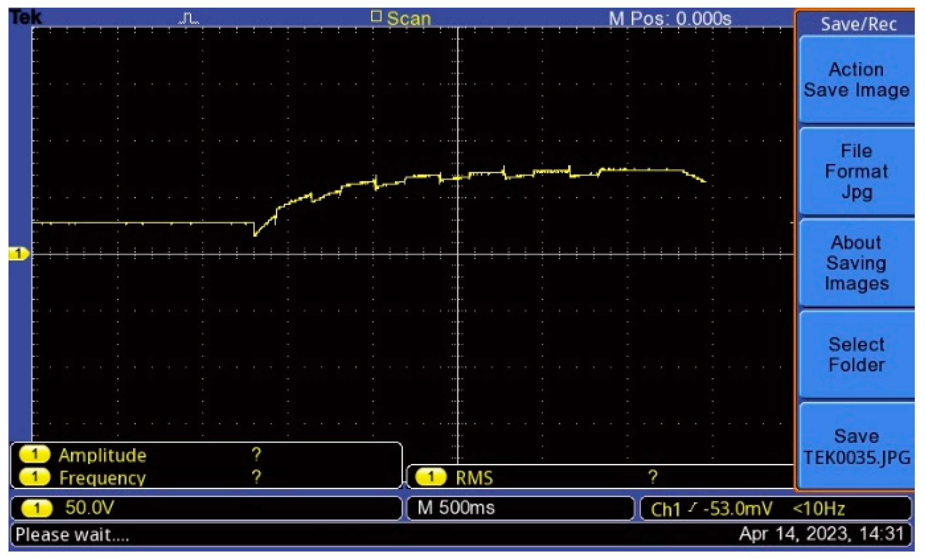Select the Amplitude channel 1 badge
This screenshot has width=925, height=560.
tap(34, 455)
